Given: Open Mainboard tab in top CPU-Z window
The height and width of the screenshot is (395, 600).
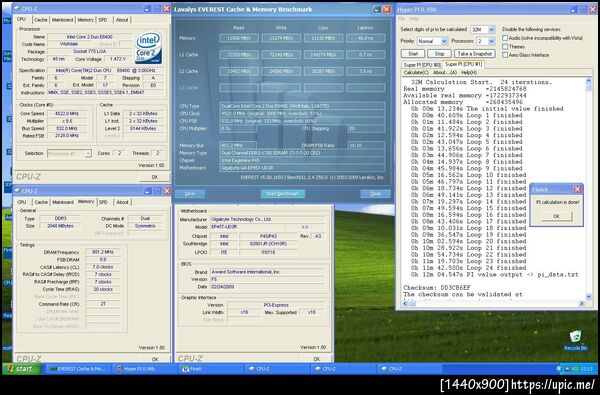Looking at the screenshot, I should point(62,20).
